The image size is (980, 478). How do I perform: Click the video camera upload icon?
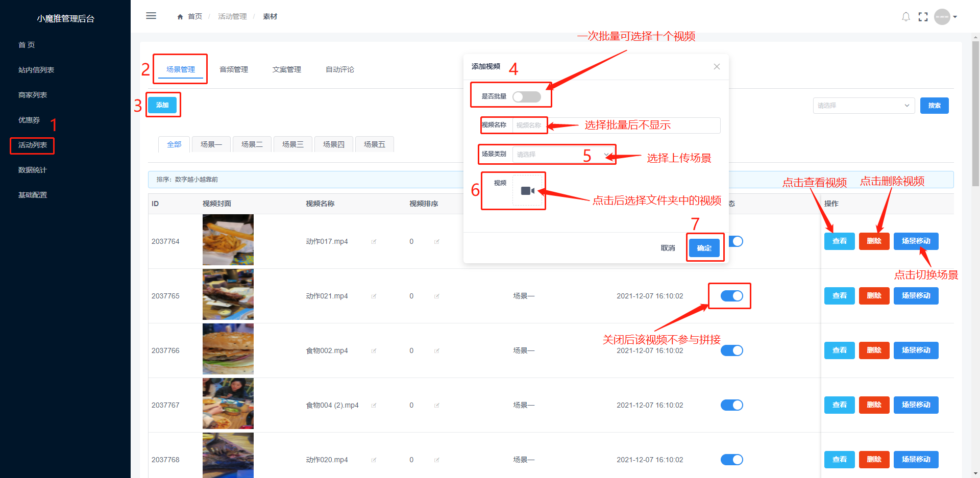click(x=527, y=191)
